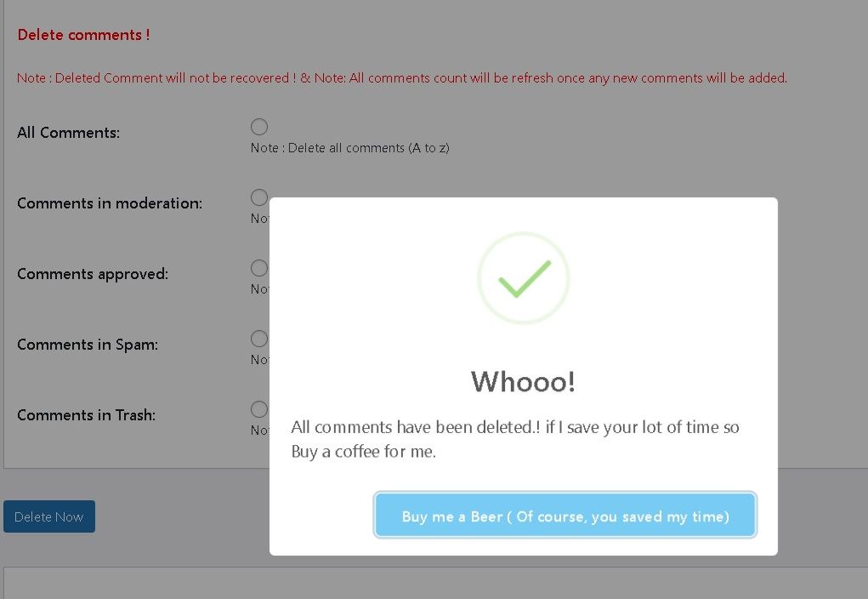Click the 'All comments have been deleted' message

(514, 439)
